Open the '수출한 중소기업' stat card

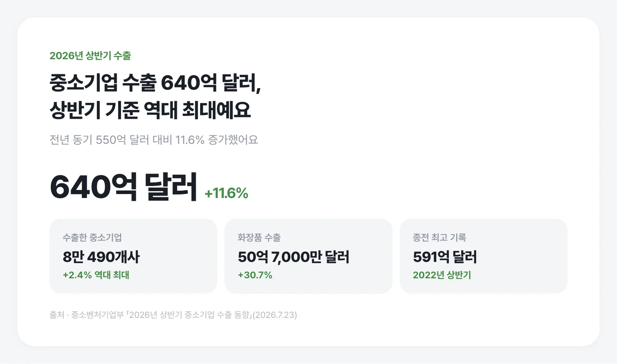[x=133, y=256]
